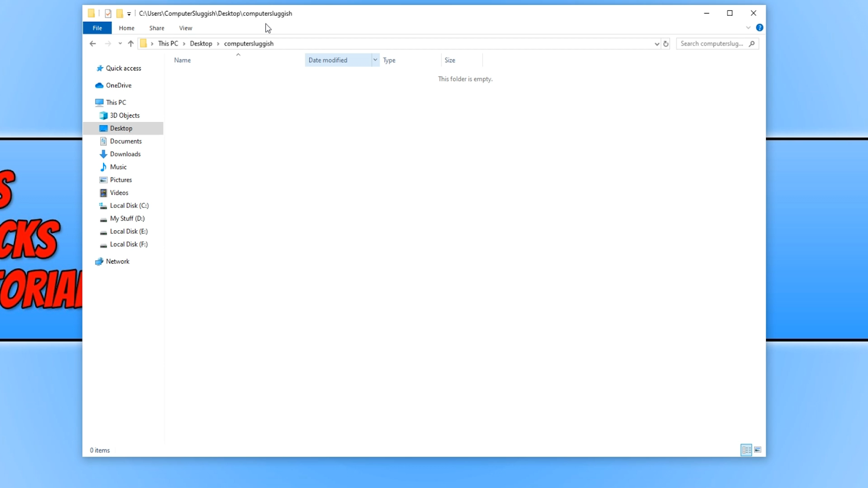
Task: Click the refresh button in address bar
Action: click(666, 43)
